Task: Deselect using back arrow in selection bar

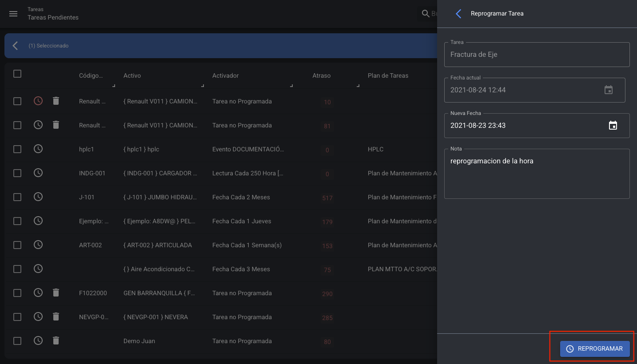Action: coord(16,46)
